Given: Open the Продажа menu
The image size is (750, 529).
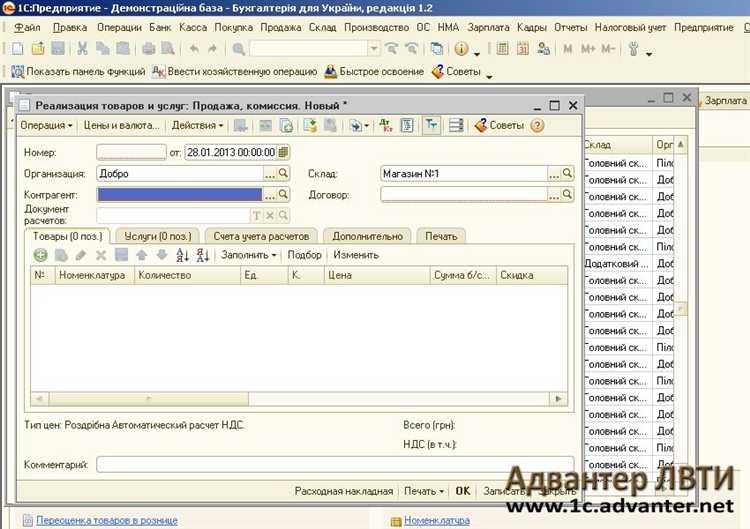Looking at the screenshot, I should point(281,27).
